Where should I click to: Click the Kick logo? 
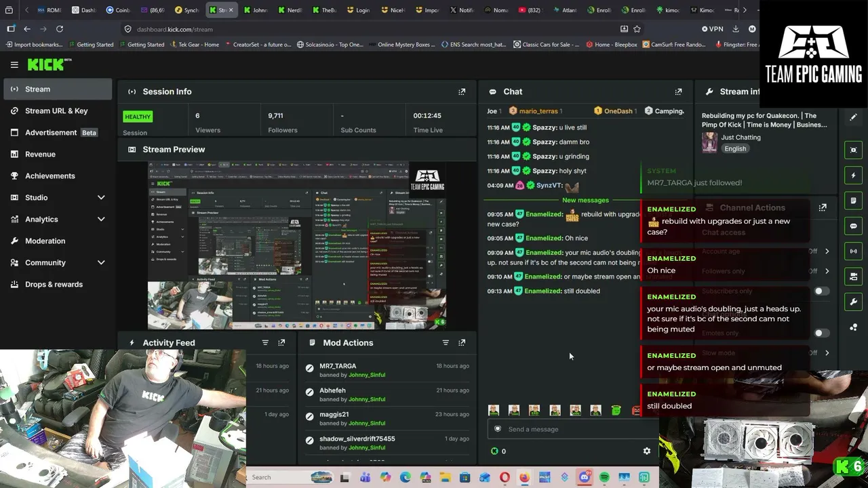click(x=49, y=64)
